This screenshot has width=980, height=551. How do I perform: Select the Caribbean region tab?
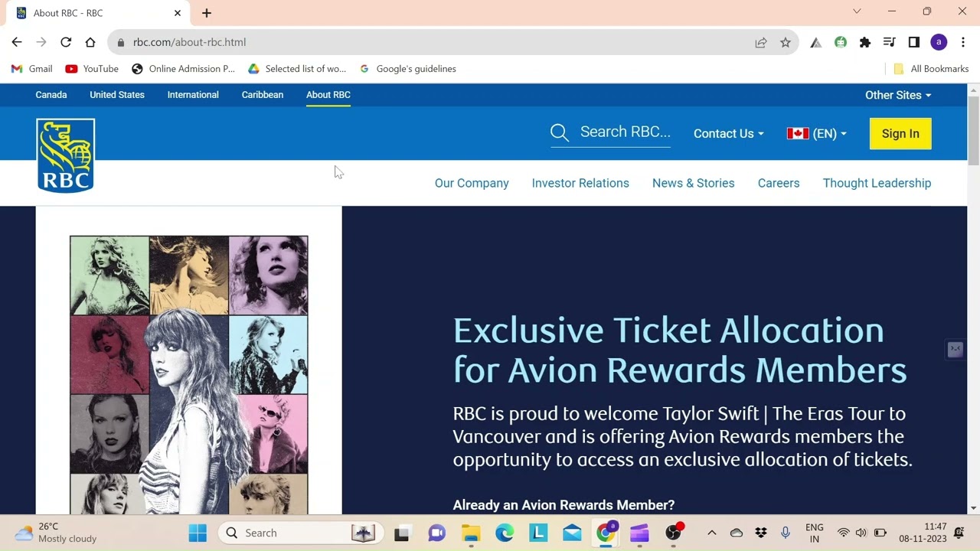(263, 95)
